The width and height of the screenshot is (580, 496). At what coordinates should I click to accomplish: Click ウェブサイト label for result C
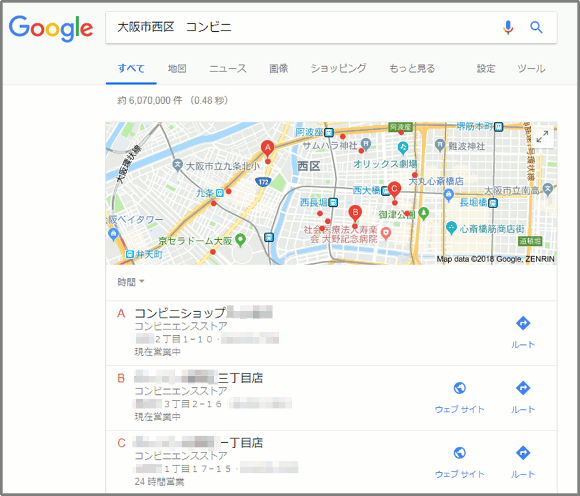point(460,474)
